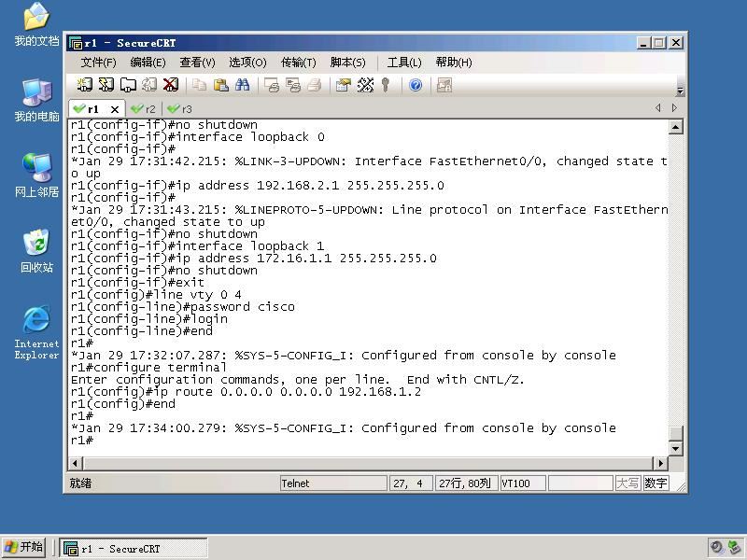This screenshot has height=560, width=747.
Task: Click the Copy toolbar icon
Action: click(199, 85)
